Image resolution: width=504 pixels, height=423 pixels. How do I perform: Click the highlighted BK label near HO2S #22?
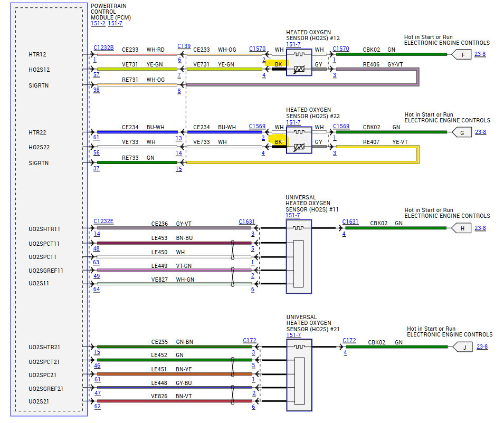tap(278, 142)
